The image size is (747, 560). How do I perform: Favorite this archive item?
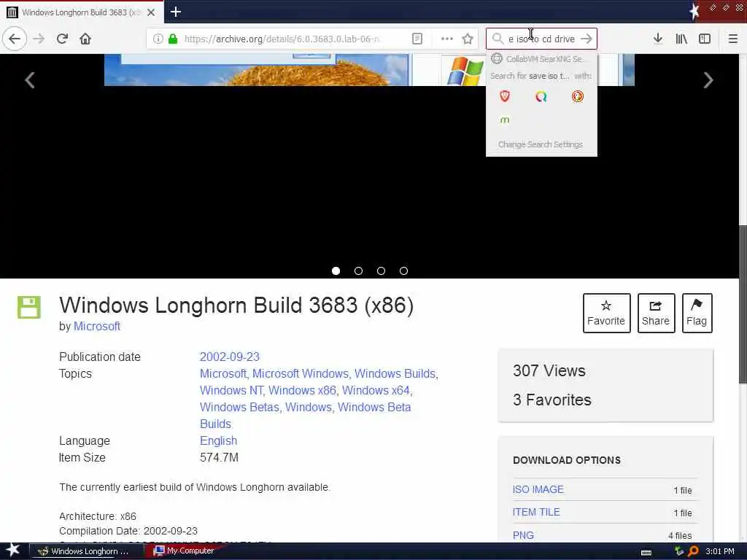(606, 313)
